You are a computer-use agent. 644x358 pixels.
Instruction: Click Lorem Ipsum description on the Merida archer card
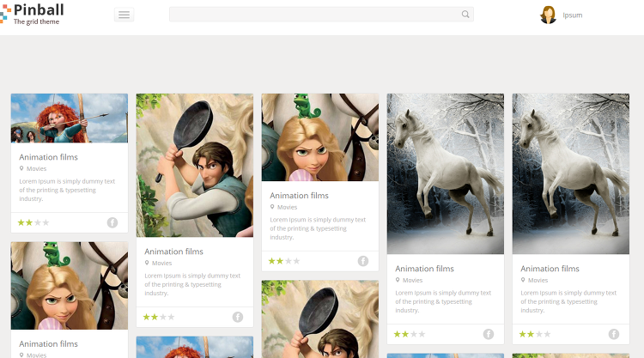[x=67, y=190]
